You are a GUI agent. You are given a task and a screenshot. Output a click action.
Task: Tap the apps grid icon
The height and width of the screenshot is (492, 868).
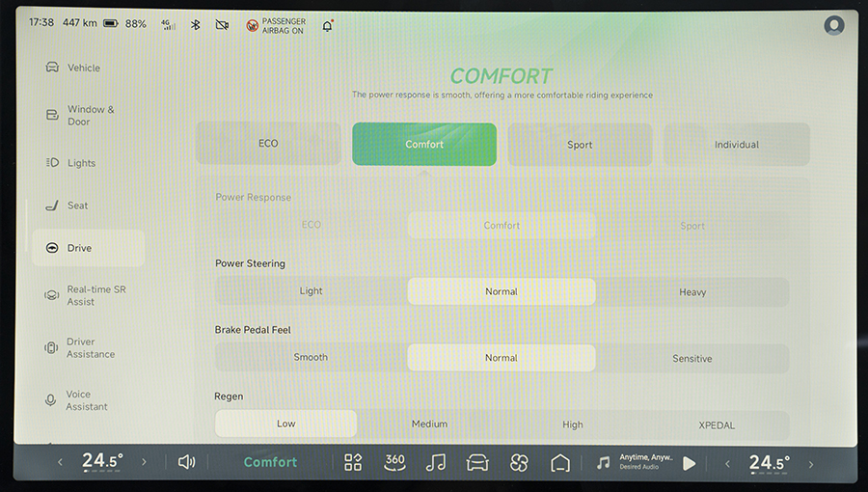pos(353,462)
